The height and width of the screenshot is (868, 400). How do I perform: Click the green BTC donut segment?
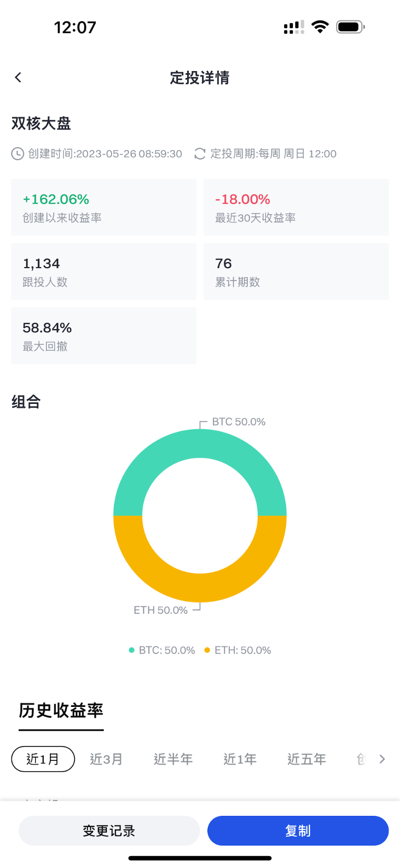pyautogui.click(x=200, y=444)
